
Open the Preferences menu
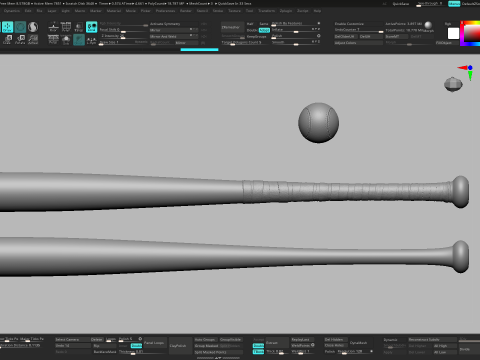coord(165,11)
